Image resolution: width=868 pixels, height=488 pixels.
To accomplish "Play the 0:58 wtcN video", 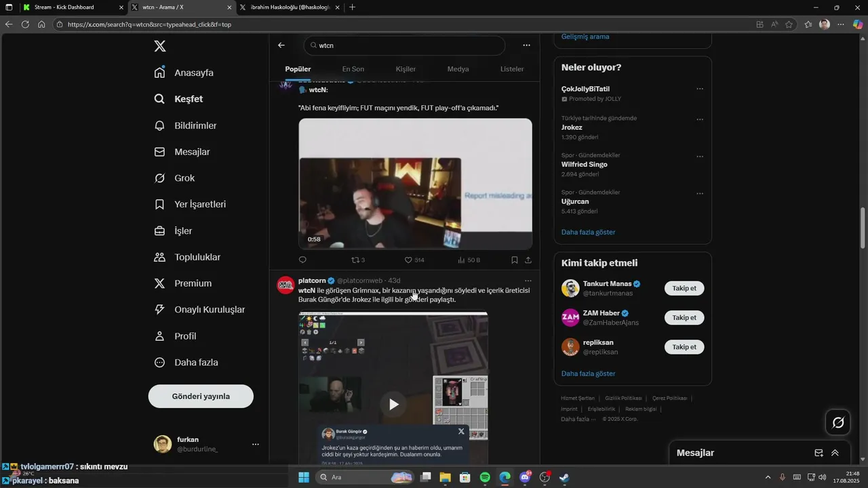I will [415, 184].
